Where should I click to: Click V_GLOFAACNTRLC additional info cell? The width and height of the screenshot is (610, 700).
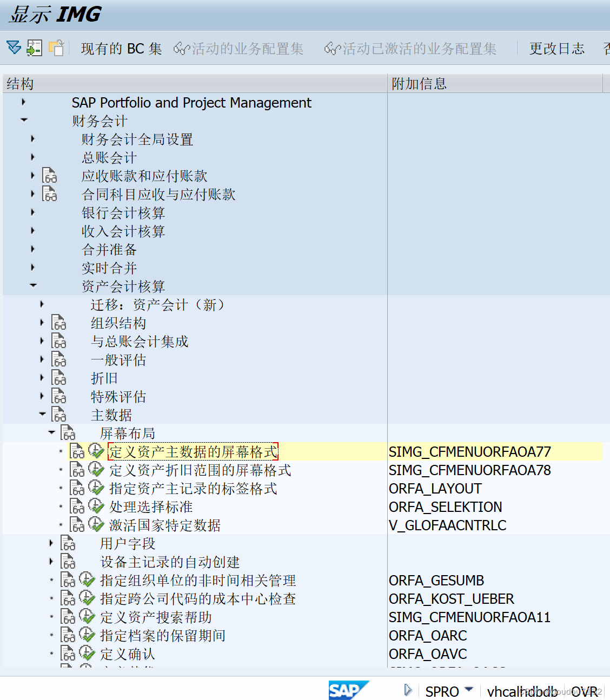(448, 525)
